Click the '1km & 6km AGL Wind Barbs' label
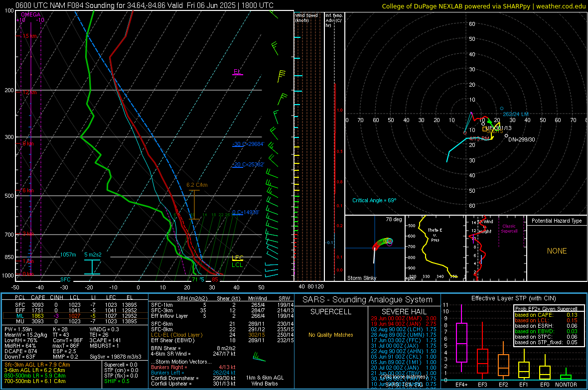 (x=265, y=381)
